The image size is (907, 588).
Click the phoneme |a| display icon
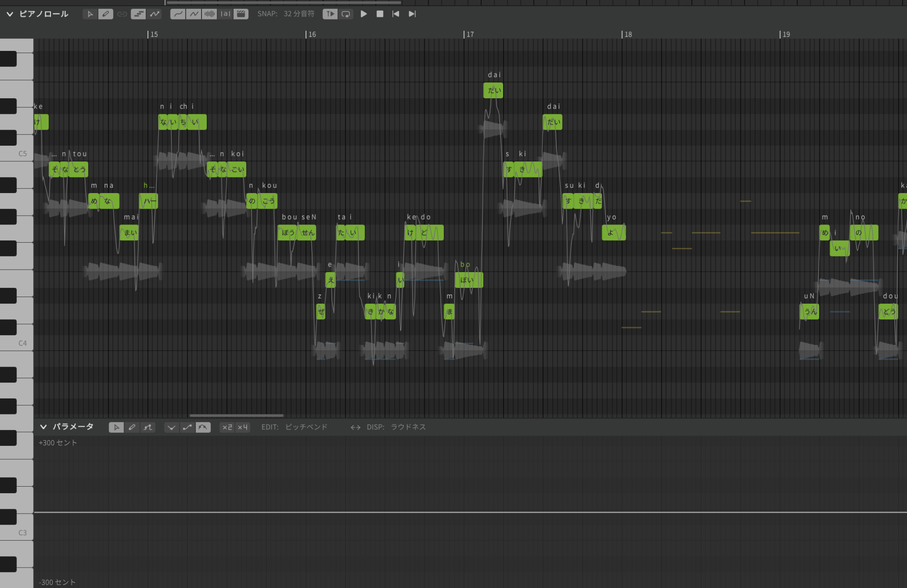point(225,14)
